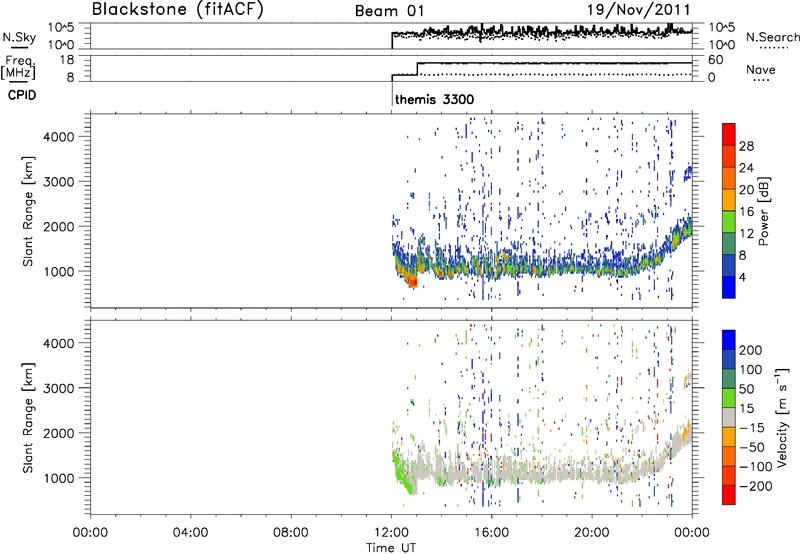Click the "4000" tick of the Power panel
The height and width of the screenshot is (554, 800).
point(58,137)
